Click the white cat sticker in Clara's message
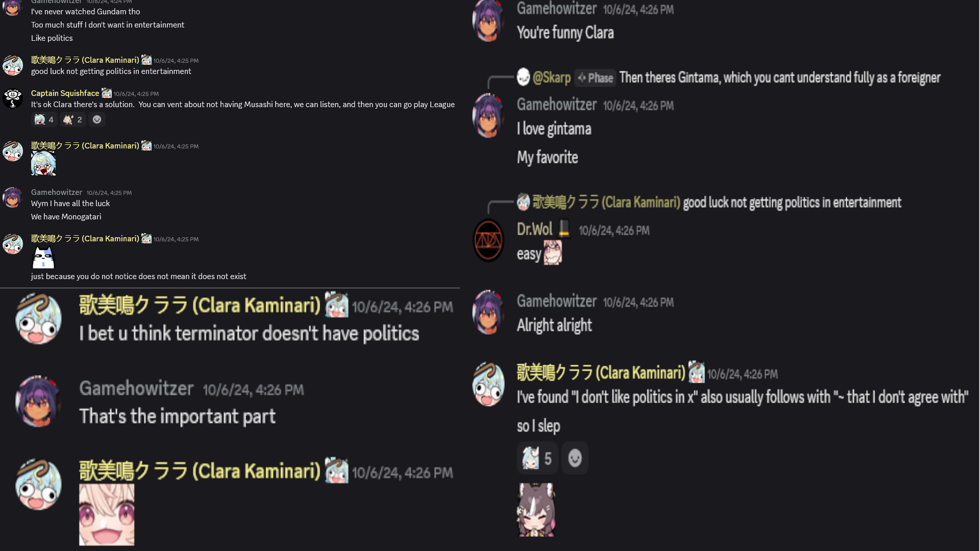The image size is (980, 551). 43,257
